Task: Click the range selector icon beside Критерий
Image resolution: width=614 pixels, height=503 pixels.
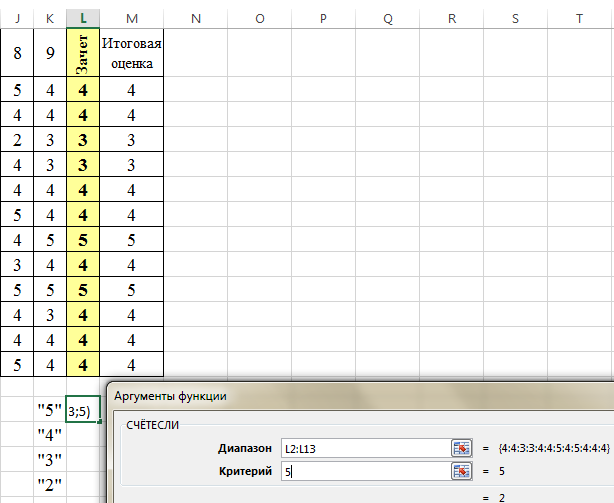Action: pyautogui.click(x=460, y=471)
